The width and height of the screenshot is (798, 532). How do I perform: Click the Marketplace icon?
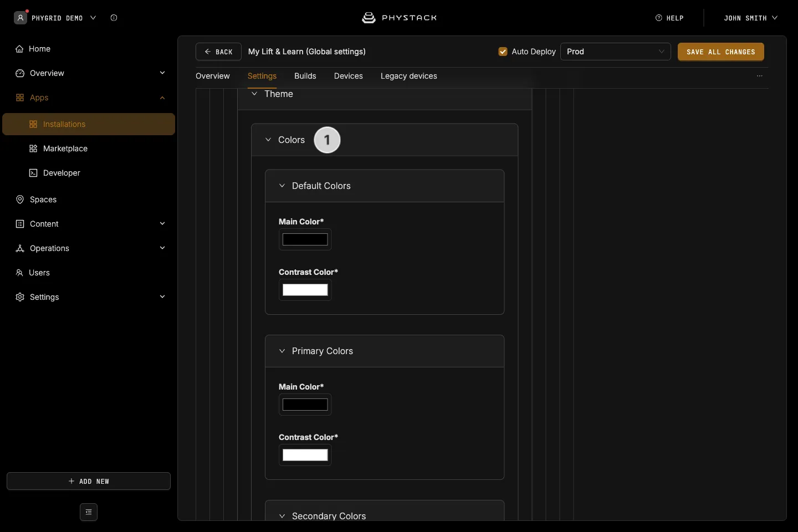33,149
